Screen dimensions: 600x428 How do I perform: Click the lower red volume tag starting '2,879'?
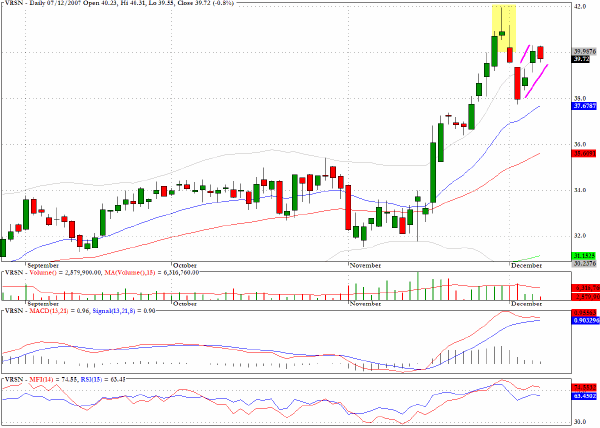(x=586, y=296)
